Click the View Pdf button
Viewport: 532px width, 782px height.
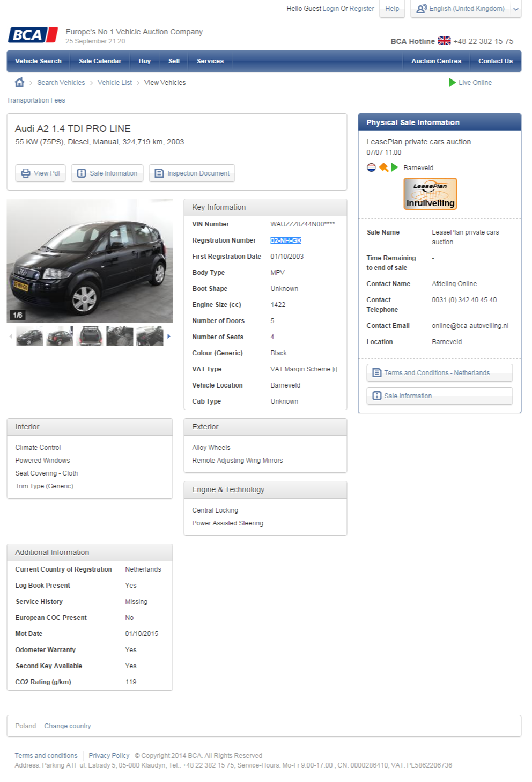coord(40,173)
